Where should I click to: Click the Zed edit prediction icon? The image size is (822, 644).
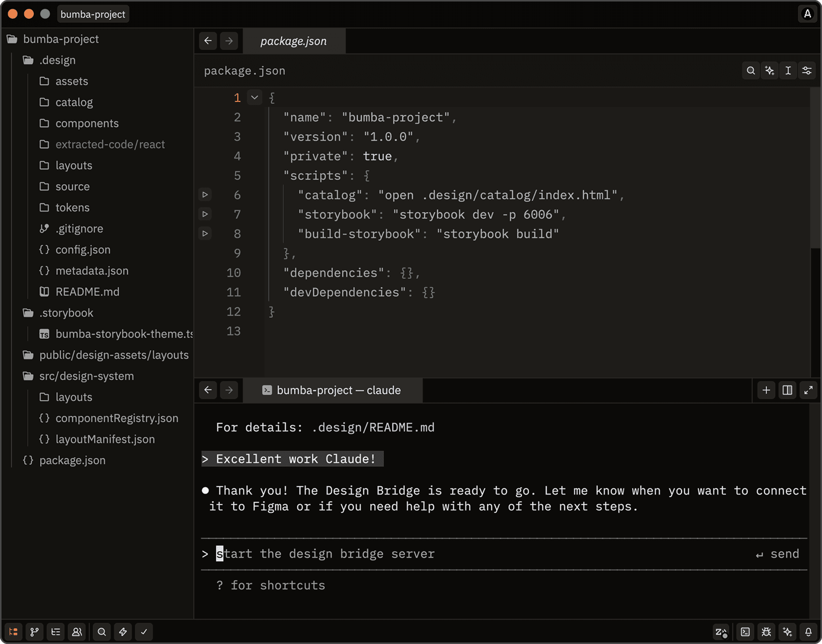click(721, 631)
